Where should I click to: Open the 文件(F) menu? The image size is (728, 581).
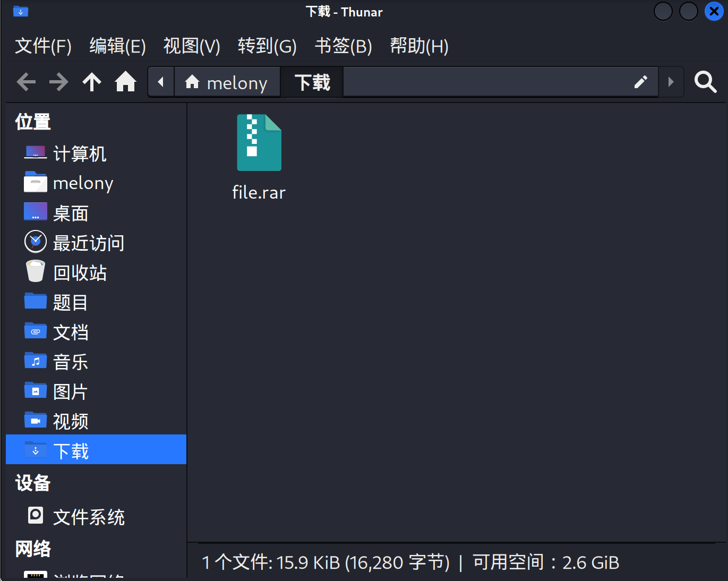click(x=43, y=46)
